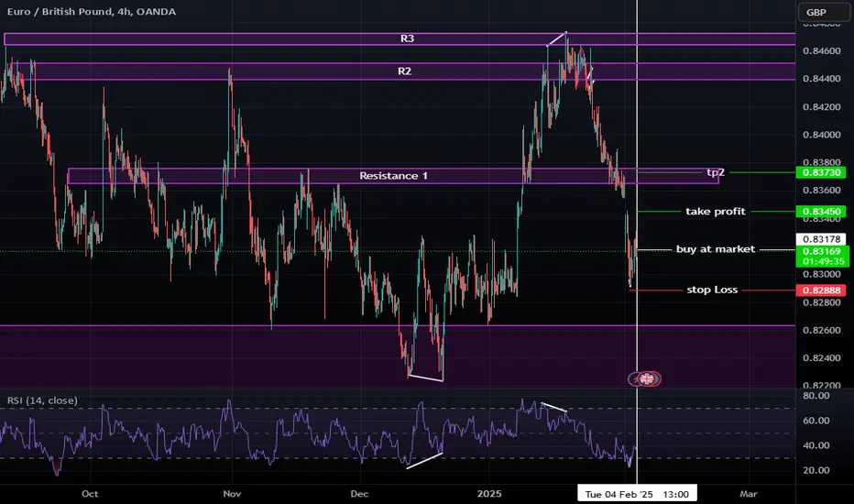Image resolution: width=854 pixels, height=504 pixels.
Task: Open the GBP currency selector
Action: coord(823,12)
